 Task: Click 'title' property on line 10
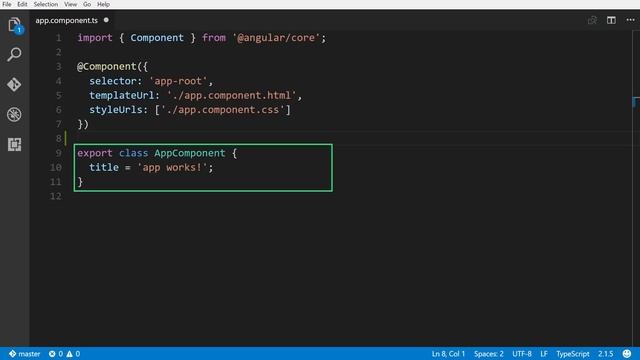pos(104,167)
